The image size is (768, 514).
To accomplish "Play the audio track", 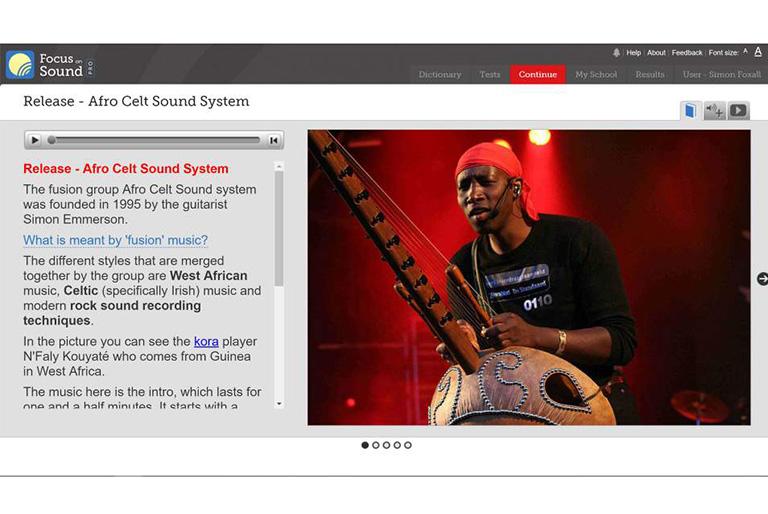I will (x=35, y=140).
